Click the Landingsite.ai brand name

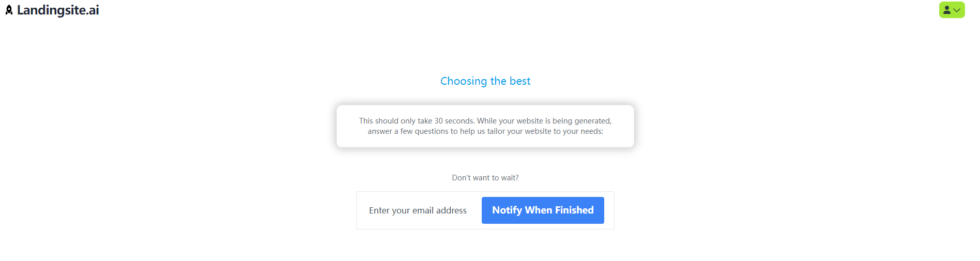point(58,10)
